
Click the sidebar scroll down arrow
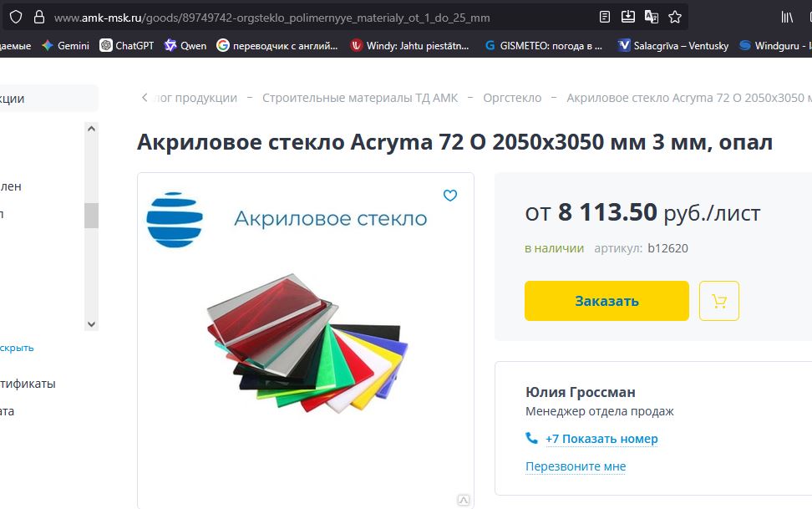tap(91, 324)
